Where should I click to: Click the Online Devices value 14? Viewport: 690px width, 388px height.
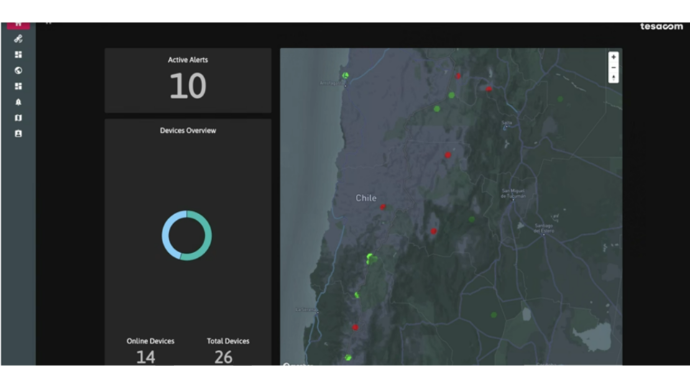146,357
